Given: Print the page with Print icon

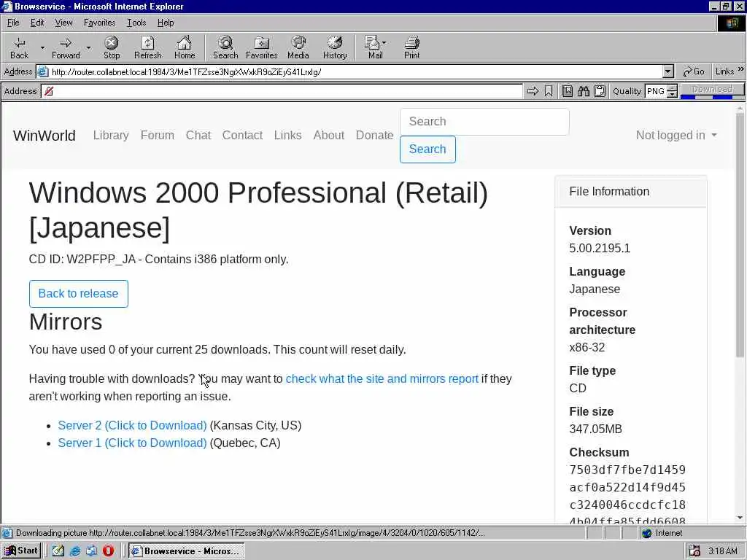Looking at the screenshot, I should (x=411, y=47).
